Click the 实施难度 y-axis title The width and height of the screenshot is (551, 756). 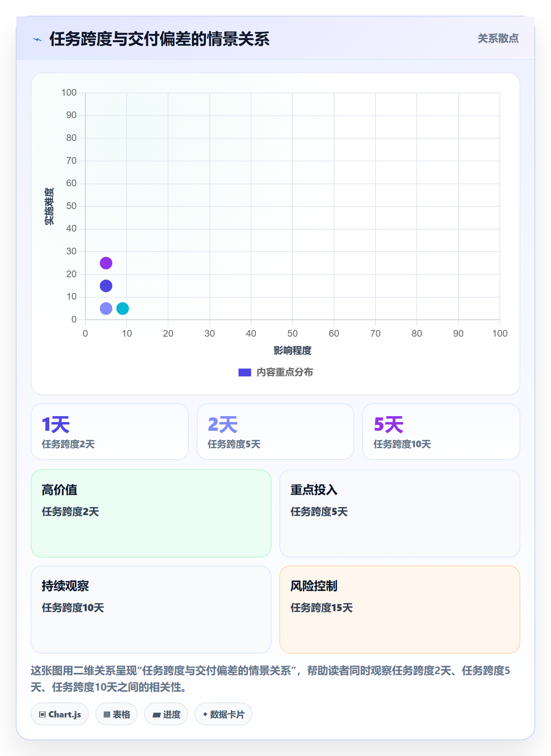(49, 206)
